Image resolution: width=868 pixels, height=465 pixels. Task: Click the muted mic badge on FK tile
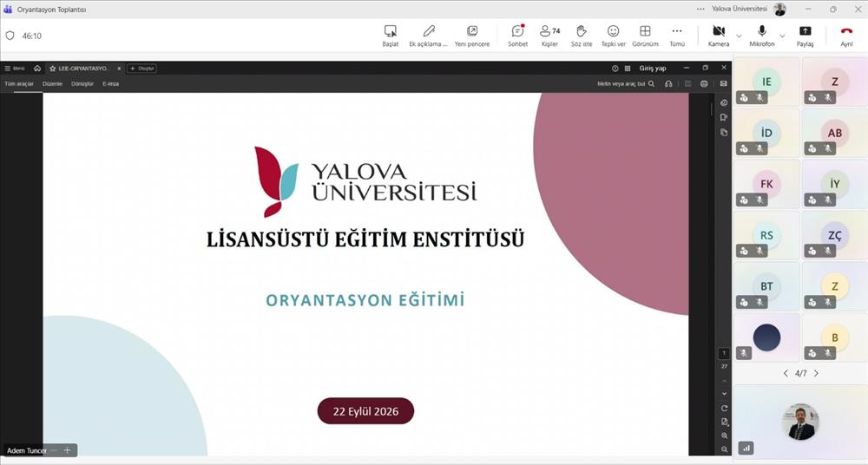(x=759, y=200)
